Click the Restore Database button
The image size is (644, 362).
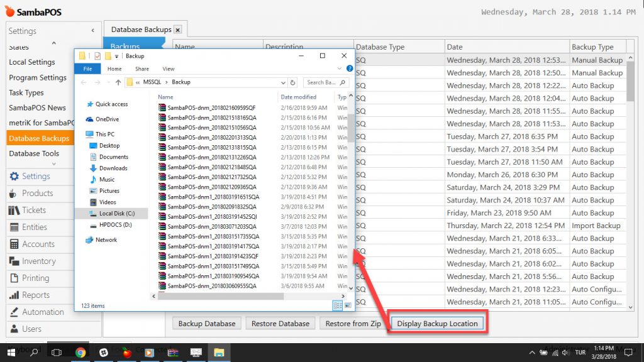click(280, 324)
